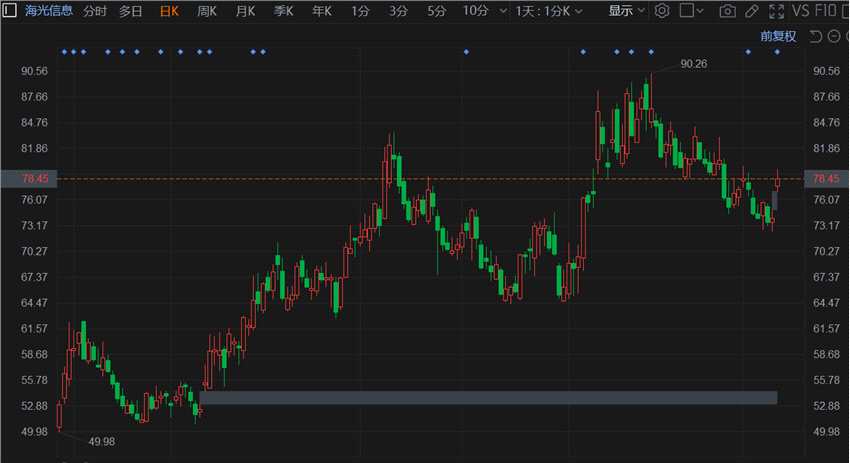
Task: Click the first diamond event marker
Action: tap(64, 52)
